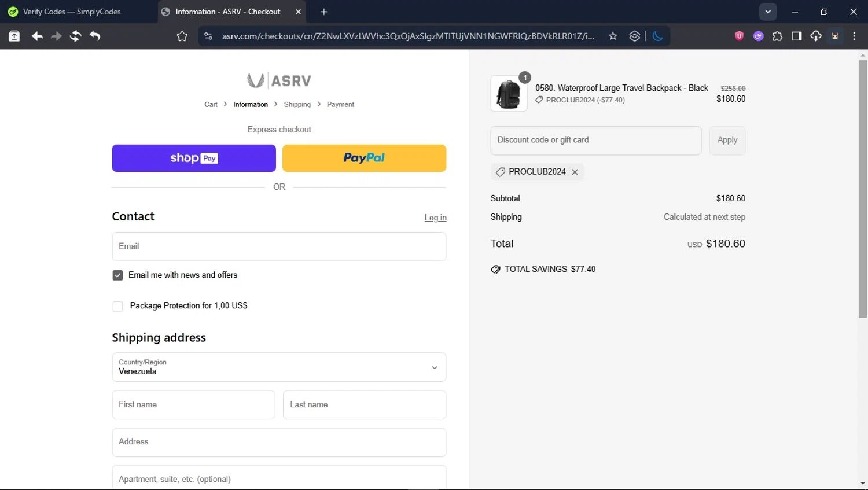Click the undo arrow icon in the toolbar
The height and width of the screenshot is (490, 868).
[95, 36]
